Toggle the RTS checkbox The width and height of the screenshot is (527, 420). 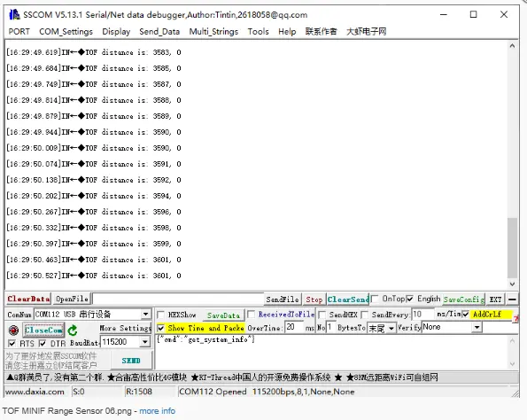click(x=12, y=343)
